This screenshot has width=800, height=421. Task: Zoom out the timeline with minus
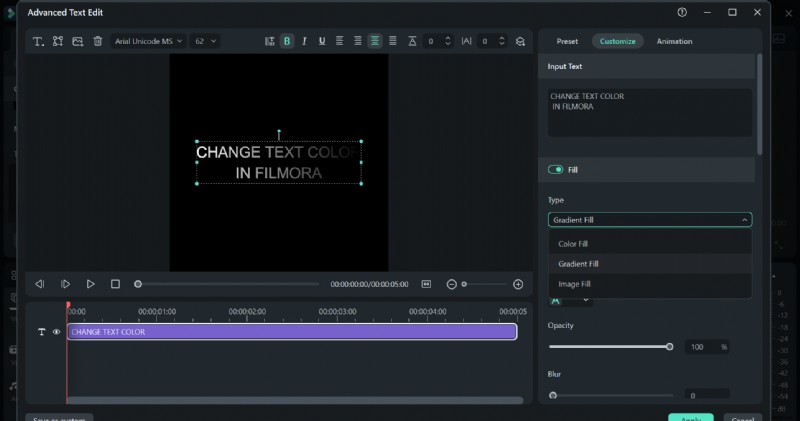click(452, 284)
